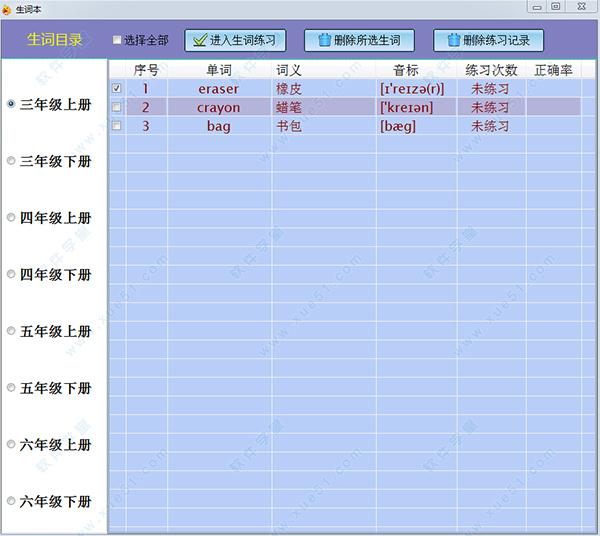Click the 生词目录 heading
600x536 pixels.
pyautogui.click(x=55, y=40)
